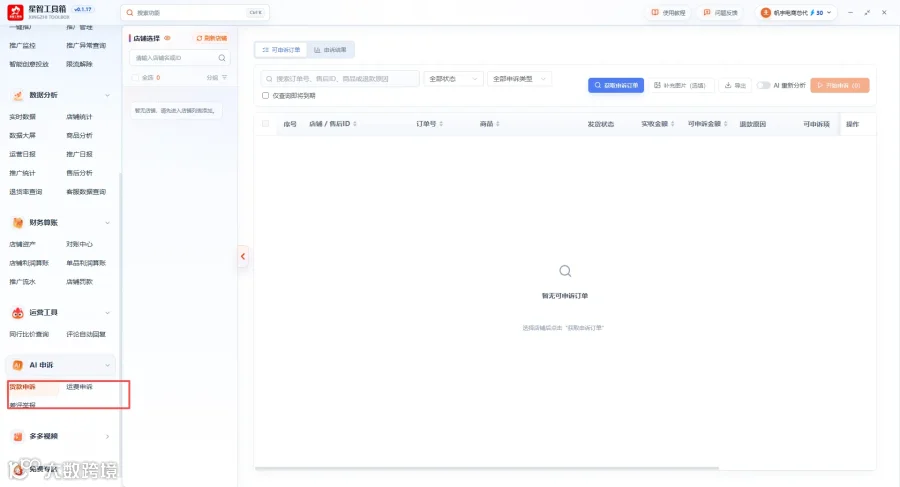Click the 多多视频 section icon
The width and height of the screenshot is (900, 487).
coord(18,436)
